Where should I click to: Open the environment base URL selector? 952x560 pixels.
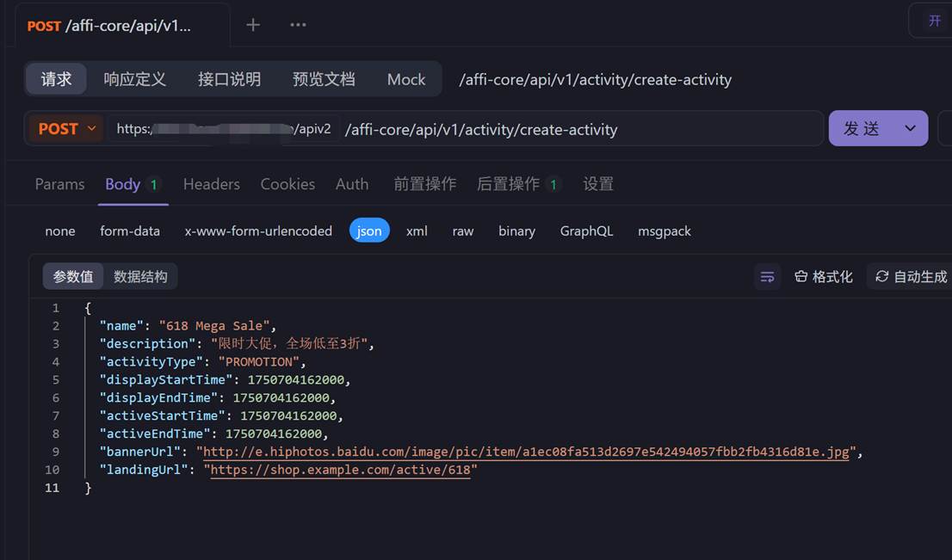pyautogui.click(x=224, y=129)
